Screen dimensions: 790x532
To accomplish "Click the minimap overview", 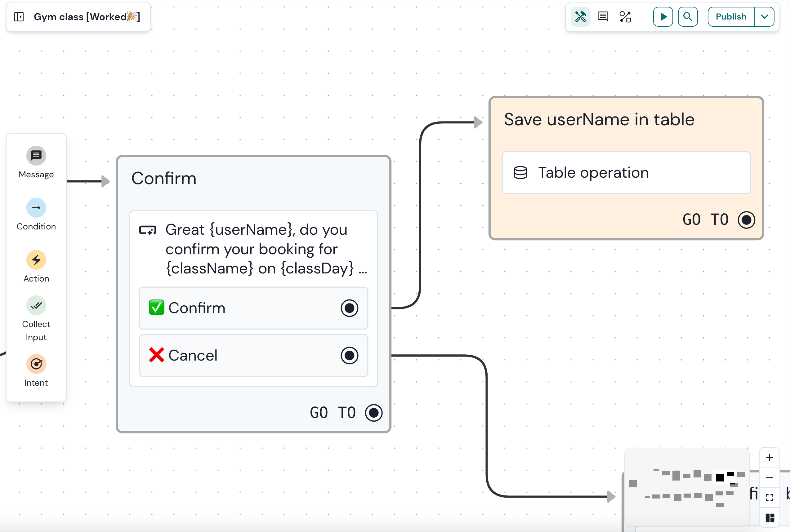I will [687, 487].
